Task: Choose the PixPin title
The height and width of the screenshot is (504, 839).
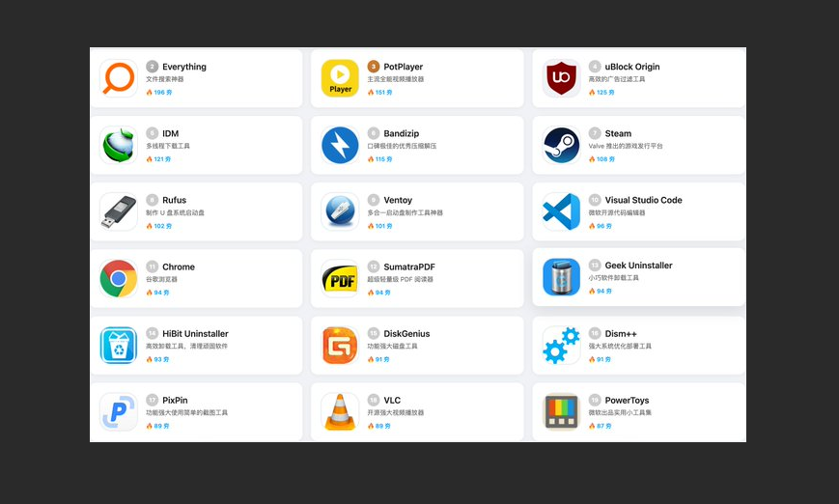Action: 175,400
